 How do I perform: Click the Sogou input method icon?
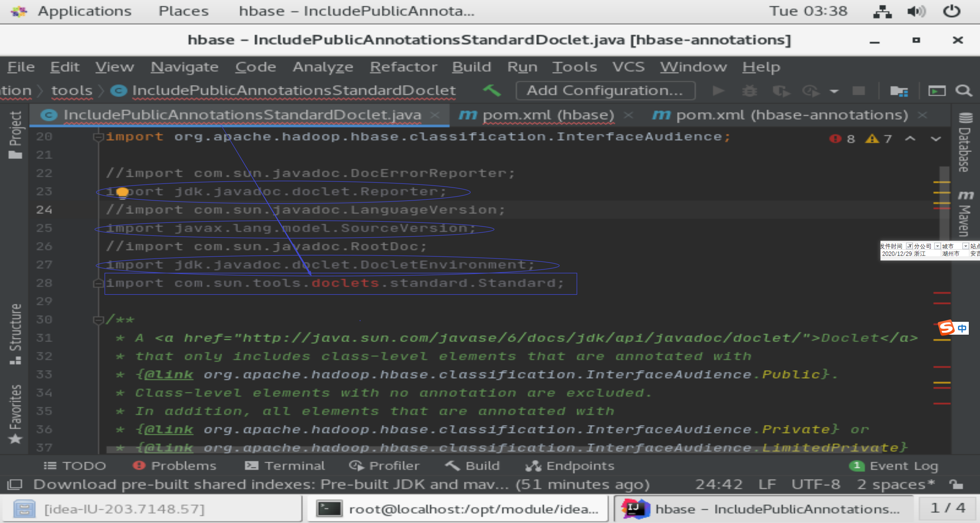pos(946,328)
